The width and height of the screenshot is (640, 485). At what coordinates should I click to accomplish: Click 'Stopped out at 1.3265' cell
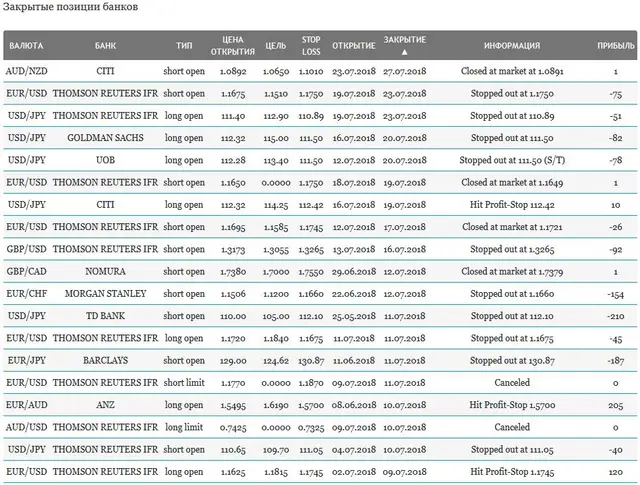(x=512, y=249)
